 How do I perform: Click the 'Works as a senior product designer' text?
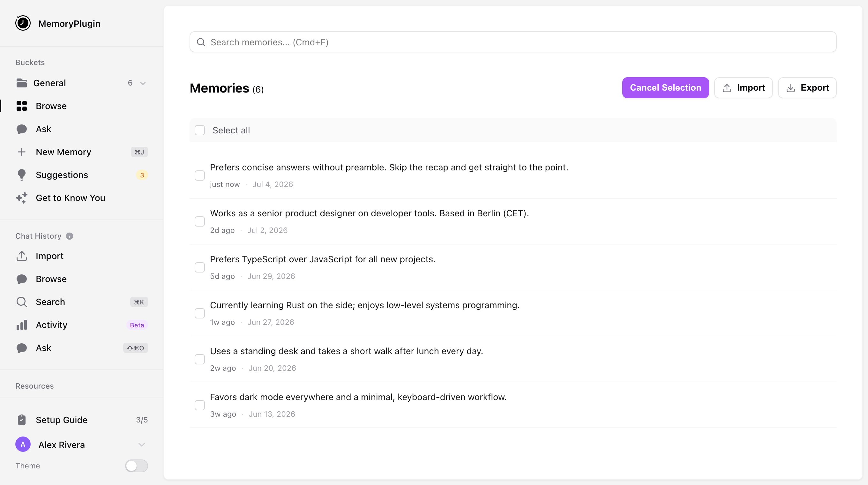coord(369,213)
